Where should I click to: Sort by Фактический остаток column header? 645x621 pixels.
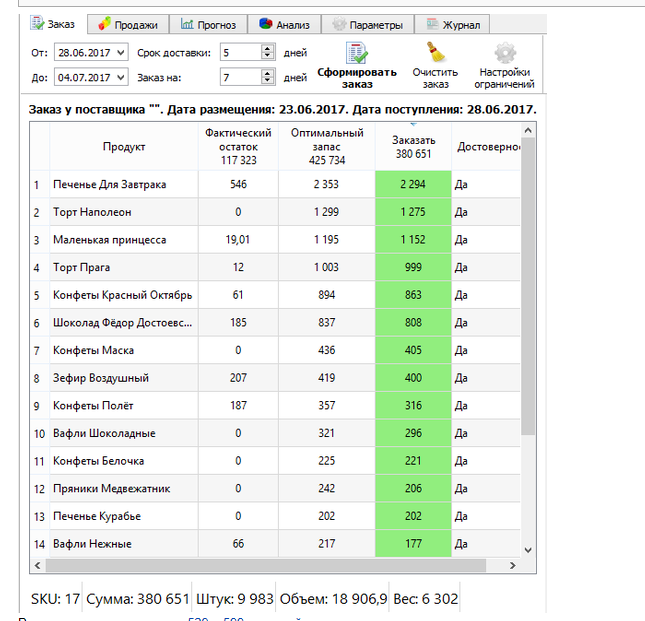click(238, 147)
